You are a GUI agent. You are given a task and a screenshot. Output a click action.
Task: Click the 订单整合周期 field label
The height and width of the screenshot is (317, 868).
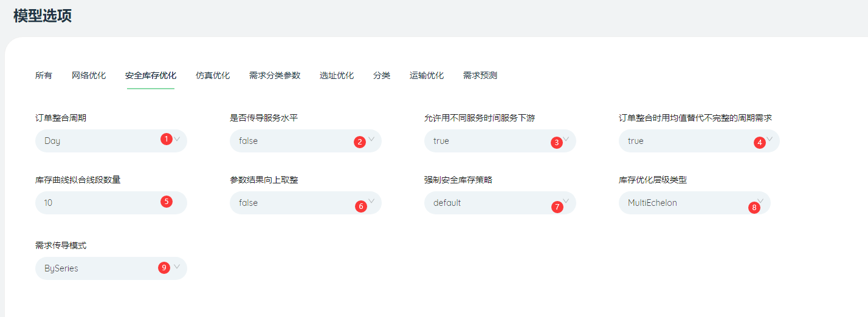(61, 118)
